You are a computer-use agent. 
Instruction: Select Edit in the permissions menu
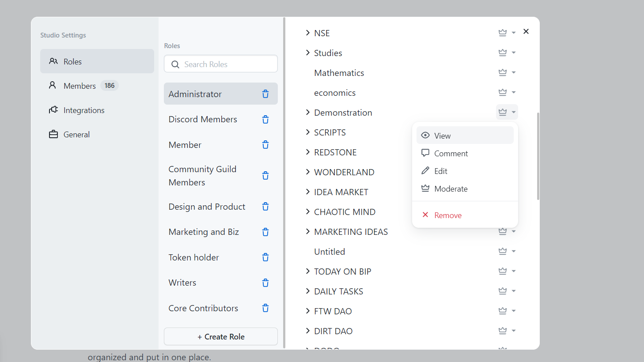click(440, 171)
